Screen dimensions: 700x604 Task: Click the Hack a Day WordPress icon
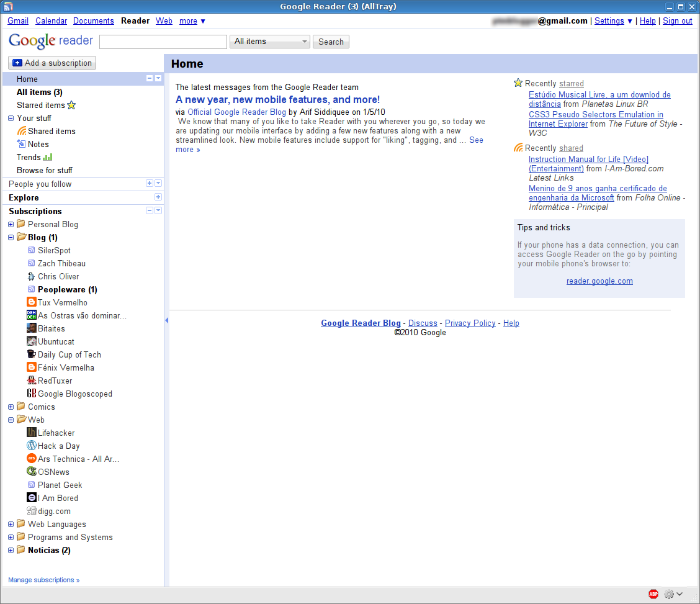(x=31, y=446)
